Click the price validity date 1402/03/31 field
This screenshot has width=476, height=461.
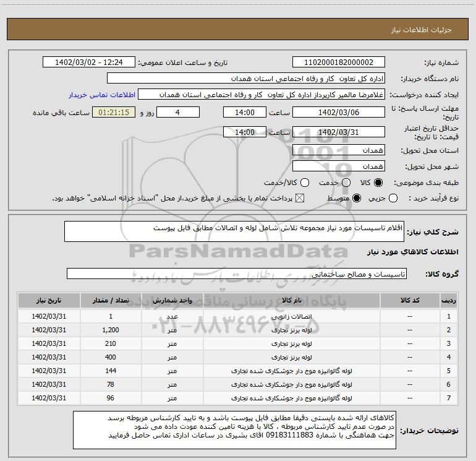click(339, 132)
